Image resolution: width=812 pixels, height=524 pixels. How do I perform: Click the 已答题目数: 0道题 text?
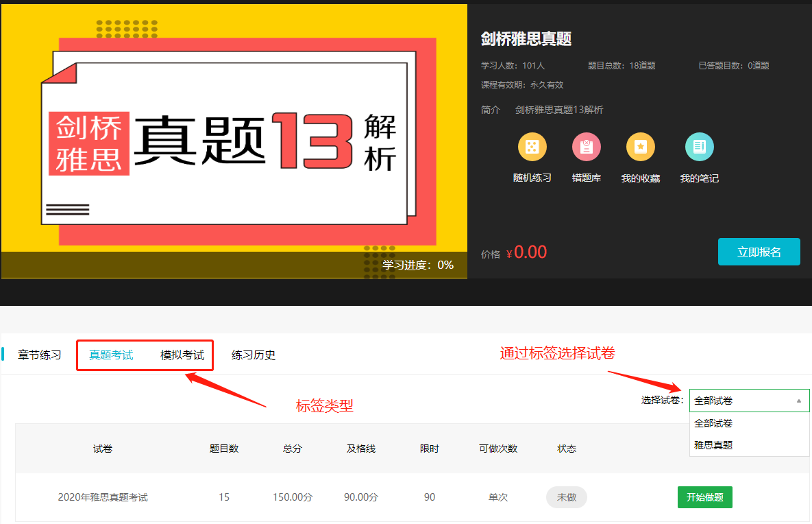[733, 66]
